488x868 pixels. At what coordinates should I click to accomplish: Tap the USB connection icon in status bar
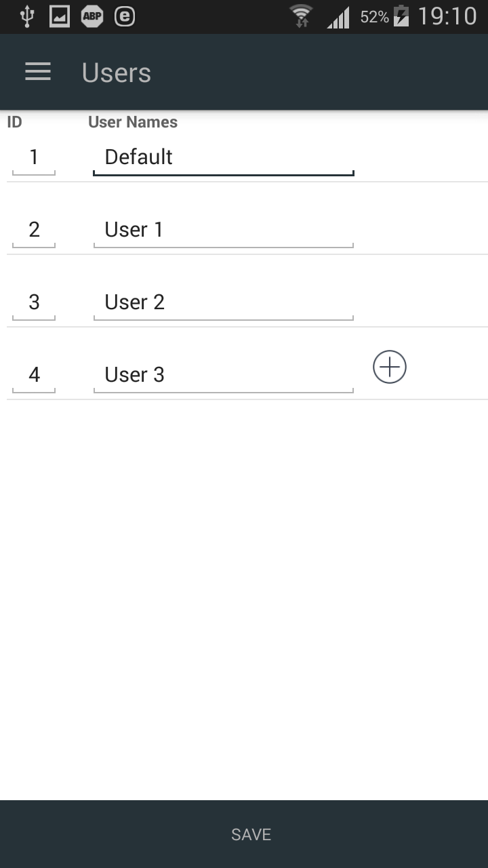pyautogui.click(x=26, y=16)
